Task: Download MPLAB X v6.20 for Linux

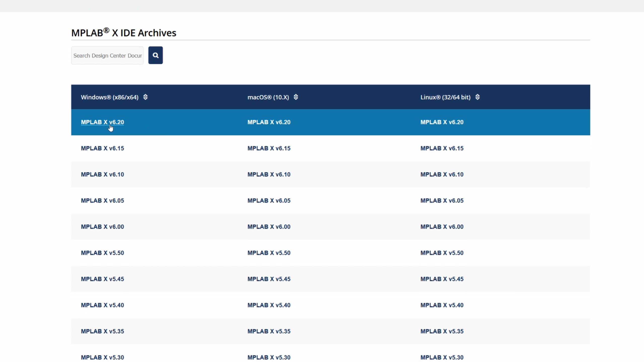Action: (x=442, y=122)
